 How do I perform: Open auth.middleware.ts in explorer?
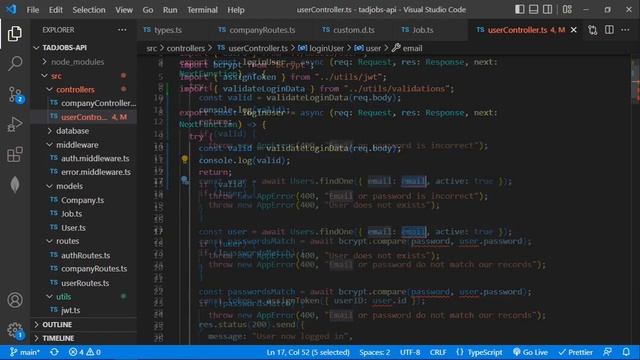(95, 158)
